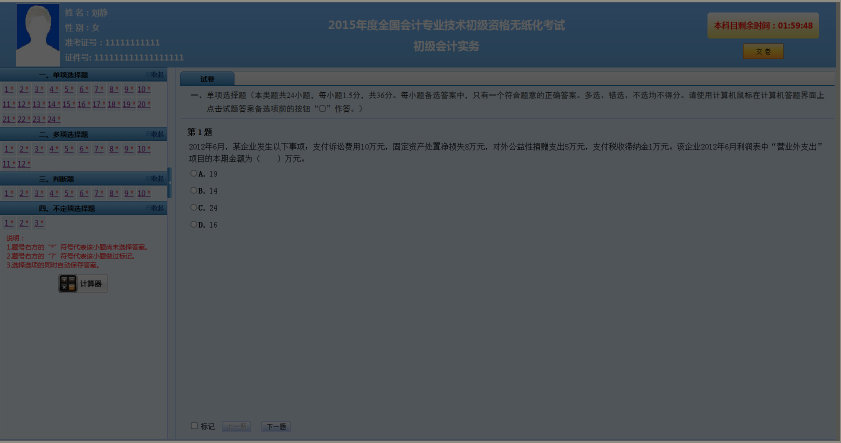Open 不定项选择题 question 1

pos(9,223)
